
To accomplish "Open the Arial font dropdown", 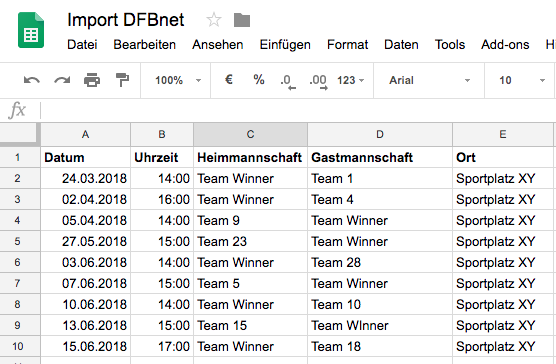I will point(429,80).
